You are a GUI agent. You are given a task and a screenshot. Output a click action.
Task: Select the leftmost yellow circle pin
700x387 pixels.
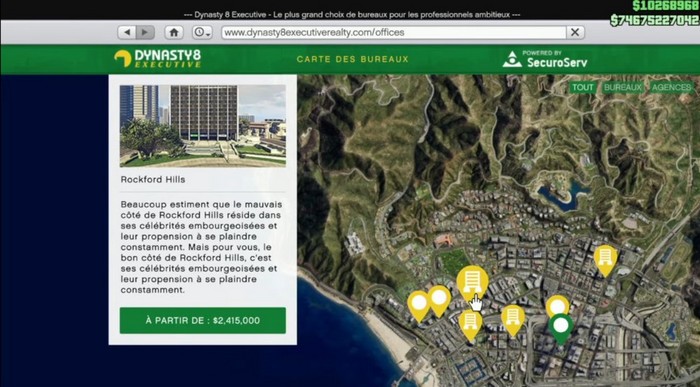pyautogui.click(x=419, y=305)
